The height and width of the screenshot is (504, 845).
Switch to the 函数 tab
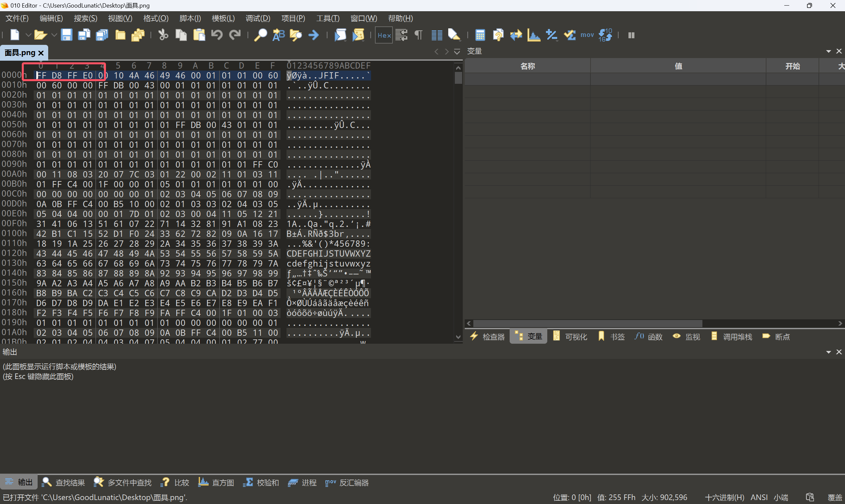click(649, 336)
